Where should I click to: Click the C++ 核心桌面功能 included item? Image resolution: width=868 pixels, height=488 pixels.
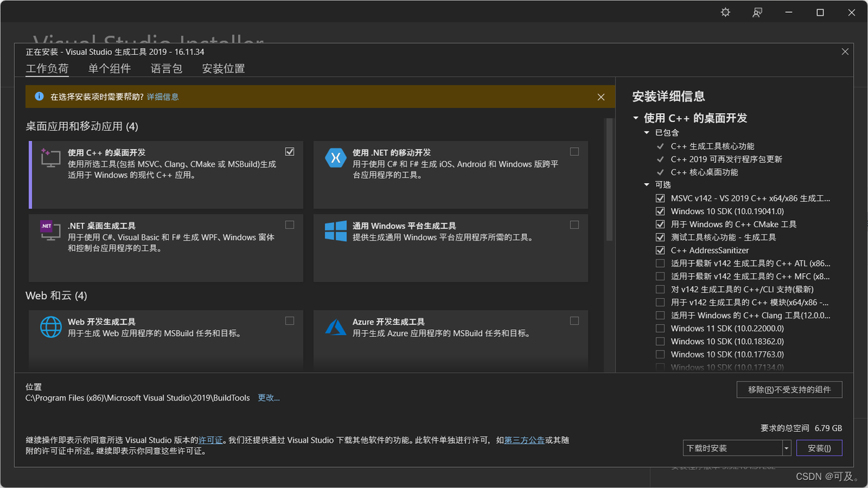704,172
